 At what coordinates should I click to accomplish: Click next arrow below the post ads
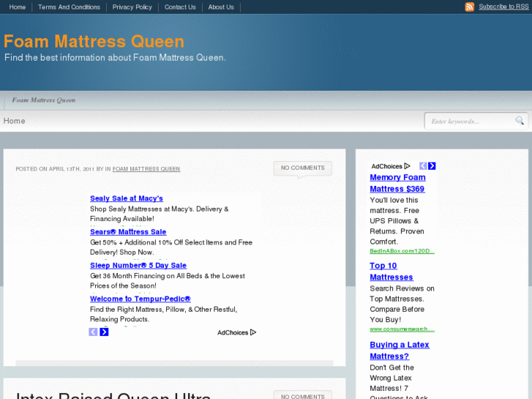click(104, 332)
